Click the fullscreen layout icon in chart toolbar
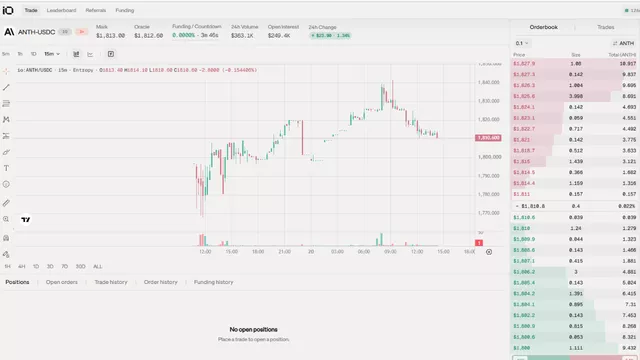 (x=111, y=54)
